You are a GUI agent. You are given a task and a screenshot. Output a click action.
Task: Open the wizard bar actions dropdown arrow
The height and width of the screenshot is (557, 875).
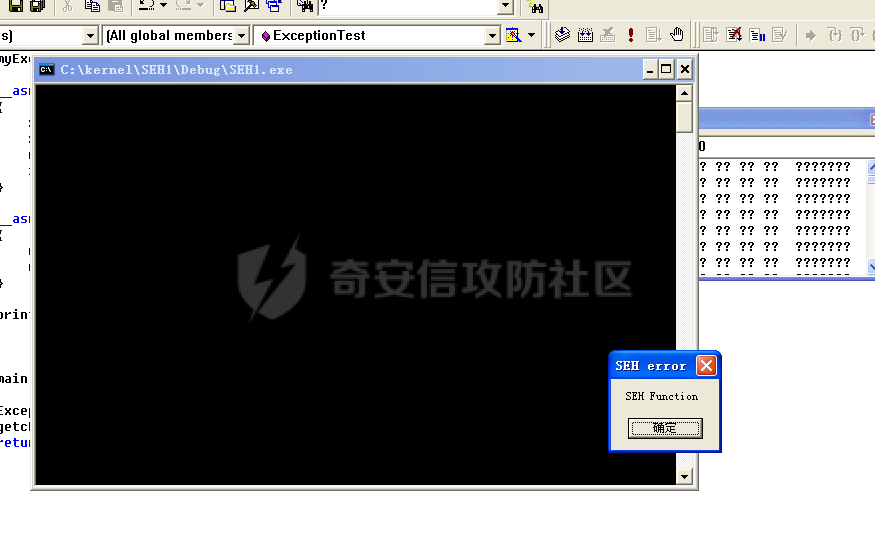(x=531, y=36)
